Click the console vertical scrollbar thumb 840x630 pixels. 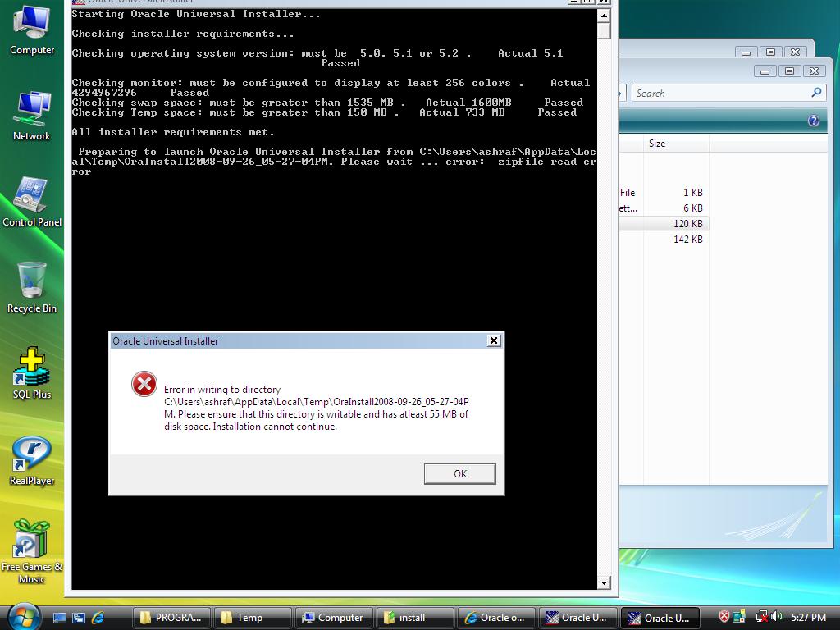click(604, 30)
